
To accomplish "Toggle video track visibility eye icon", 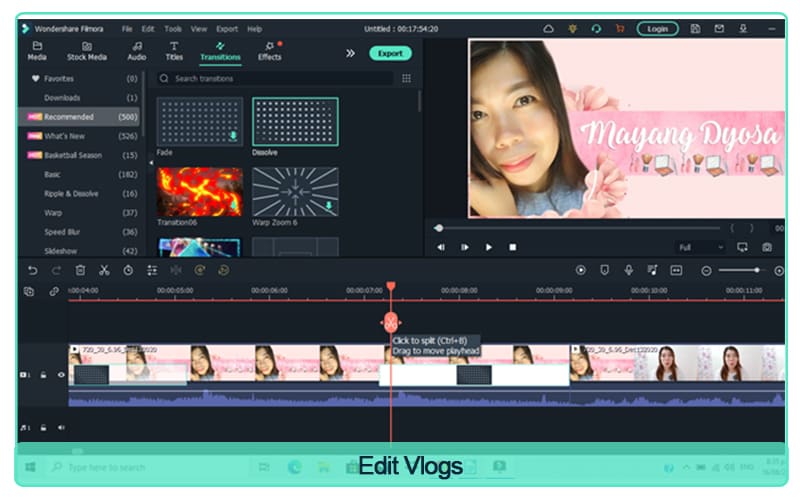I will tap(61, 375).
